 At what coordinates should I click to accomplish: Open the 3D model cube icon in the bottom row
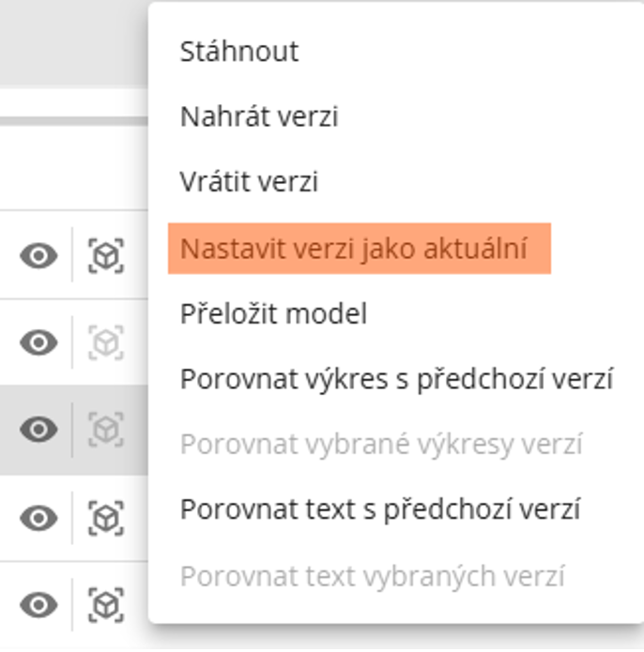point(106,605)
